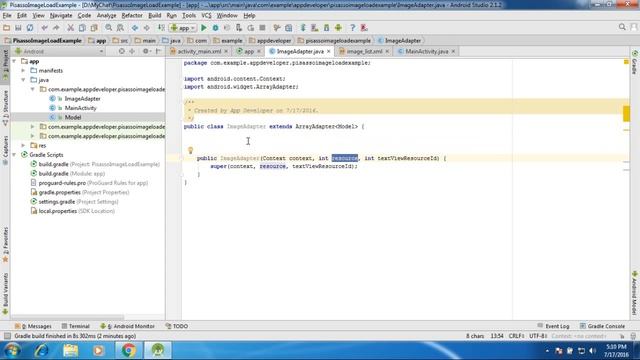Collapse the Gradle Scripts node
Viewport: 640px width, 360px height.
(x=14, y=155)
